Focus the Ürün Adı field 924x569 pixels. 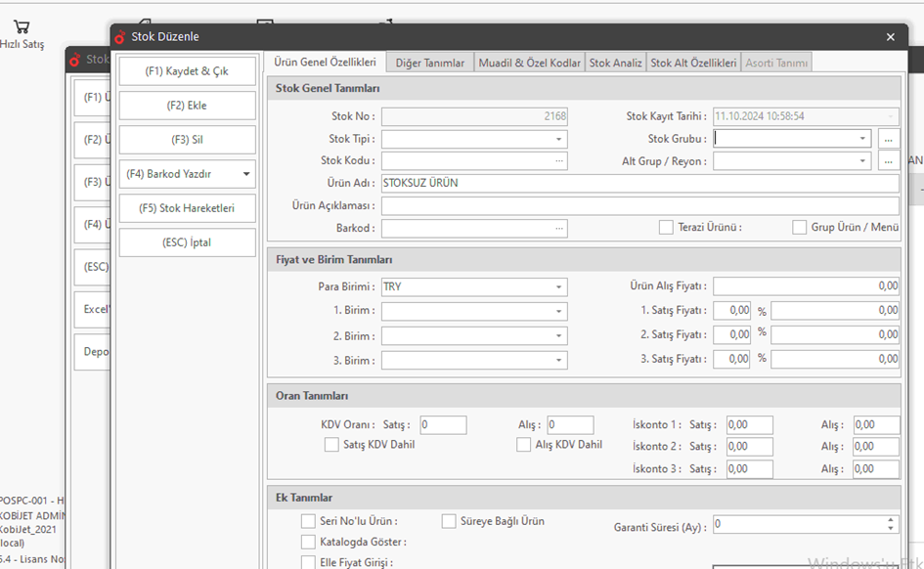coord(640,183)
